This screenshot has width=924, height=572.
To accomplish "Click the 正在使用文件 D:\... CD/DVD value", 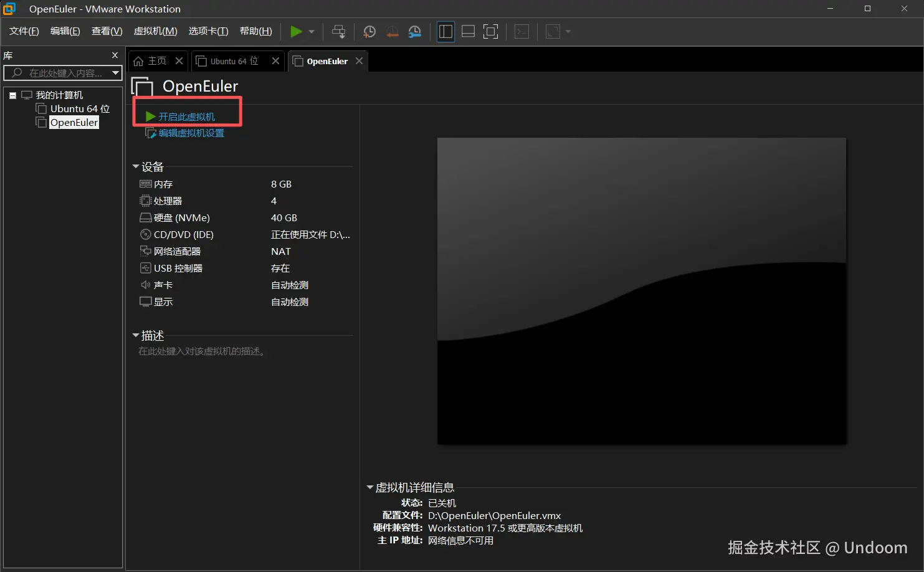I will [310, 234].
